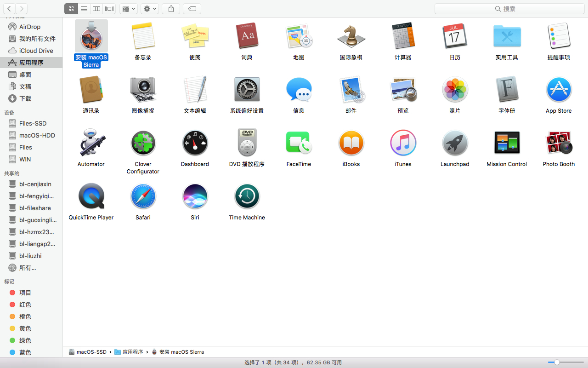Select the App Store icon
Viewport: 588px width, 368px height.
[559, 90]
